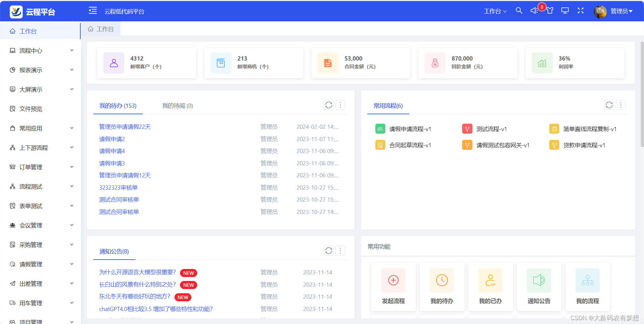Switch to 我的待阅 (0) tab
Image resolution: width=644 pixels, height=324 pixels.
[x=177, y=106]
